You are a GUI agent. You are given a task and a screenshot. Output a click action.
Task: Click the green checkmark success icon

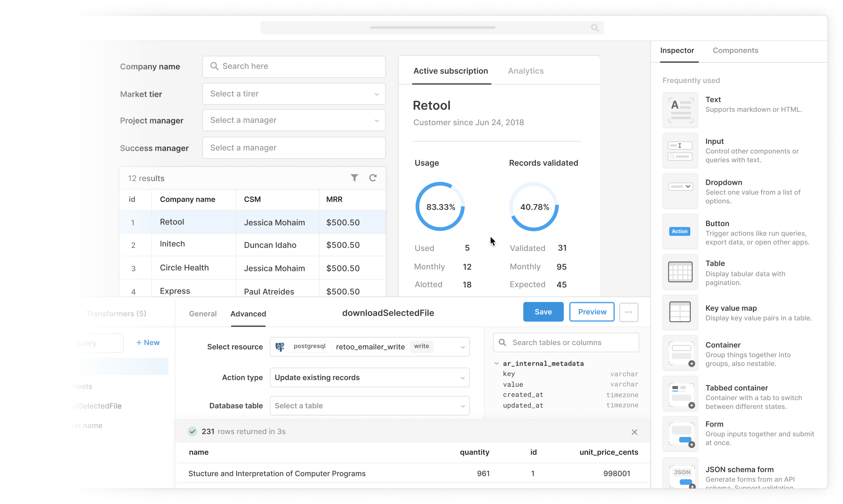pyautogui.click(x=193, y=431)
